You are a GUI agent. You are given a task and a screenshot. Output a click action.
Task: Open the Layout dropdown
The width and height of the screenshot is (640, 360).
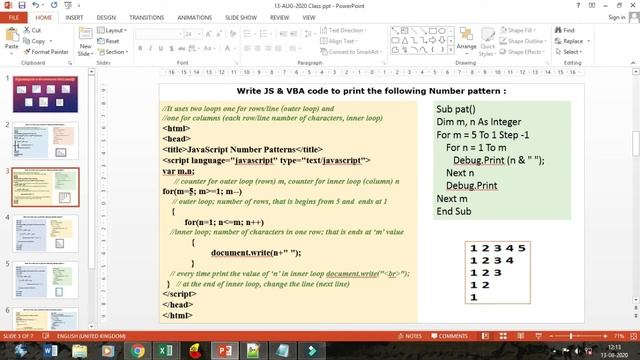112,30
